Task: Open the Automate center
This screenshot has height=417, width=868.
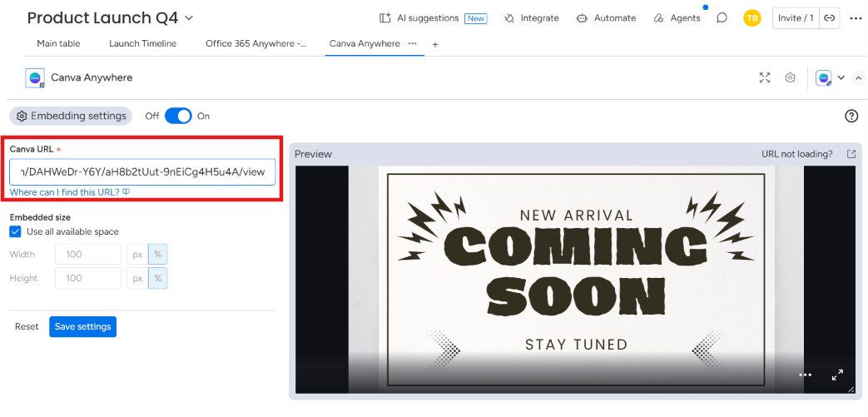Action: click(606, 18)
